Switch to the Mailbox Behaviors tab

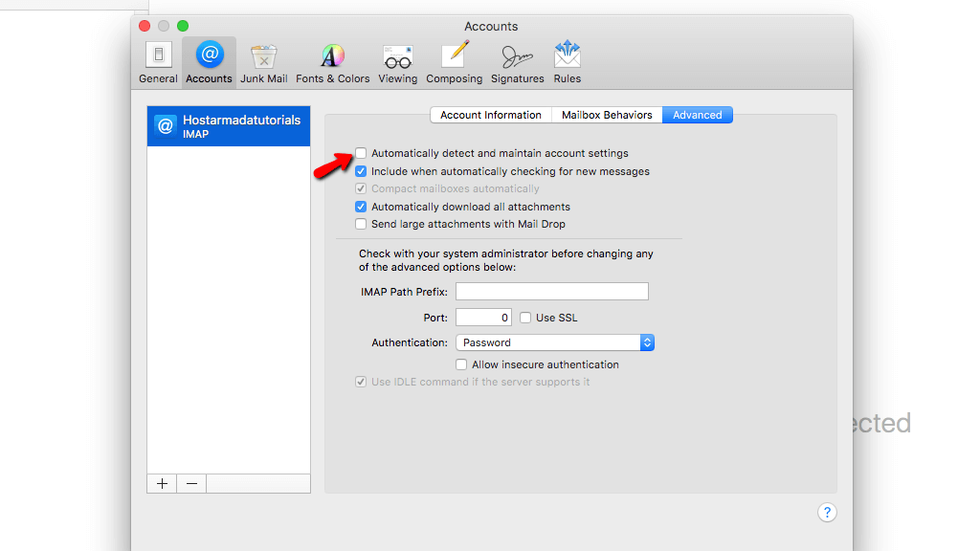click(607, 115)
